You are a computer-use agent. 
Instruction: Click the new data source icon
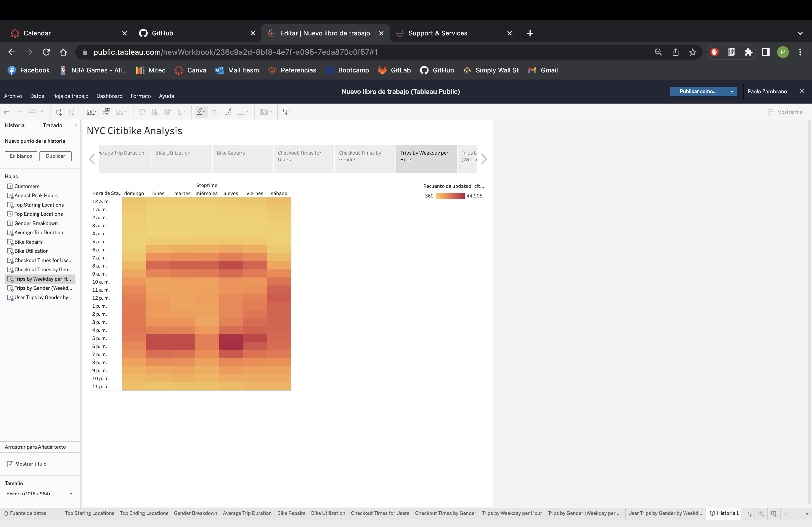pyautogui.click(x=59, y=112)
